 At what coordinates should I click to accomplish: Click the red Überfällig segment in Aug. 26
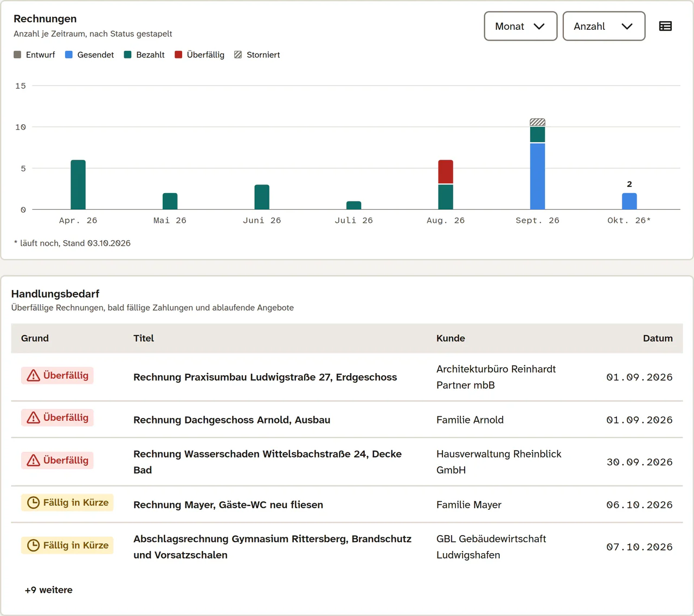pyautogui.click(x=446, y=172)
